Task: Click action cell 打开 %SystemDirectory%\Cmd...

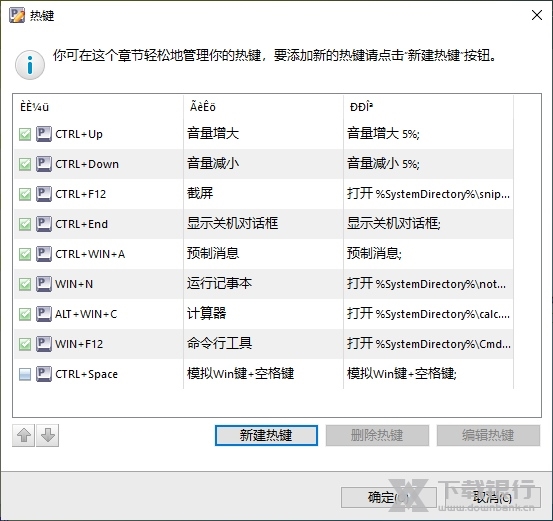Action: tap(429, 344)
